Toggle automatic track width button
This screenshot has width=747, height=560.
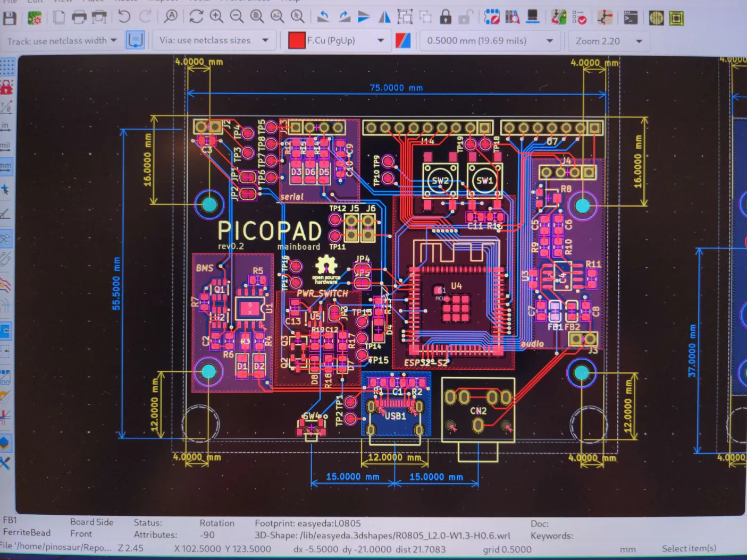tap(135, 40)
